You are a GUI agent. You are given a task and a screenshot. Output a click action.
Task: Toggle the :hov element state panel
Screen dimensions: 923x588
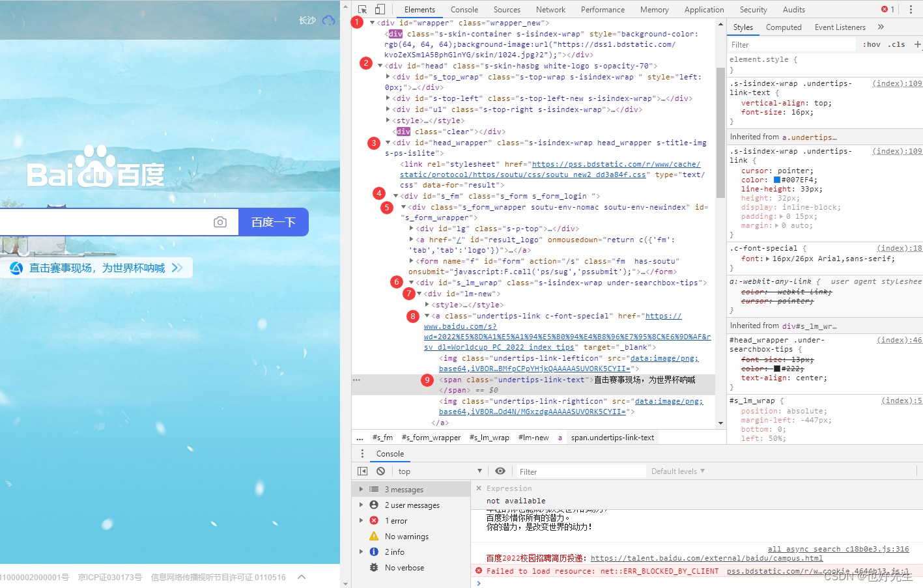point(872,44)
